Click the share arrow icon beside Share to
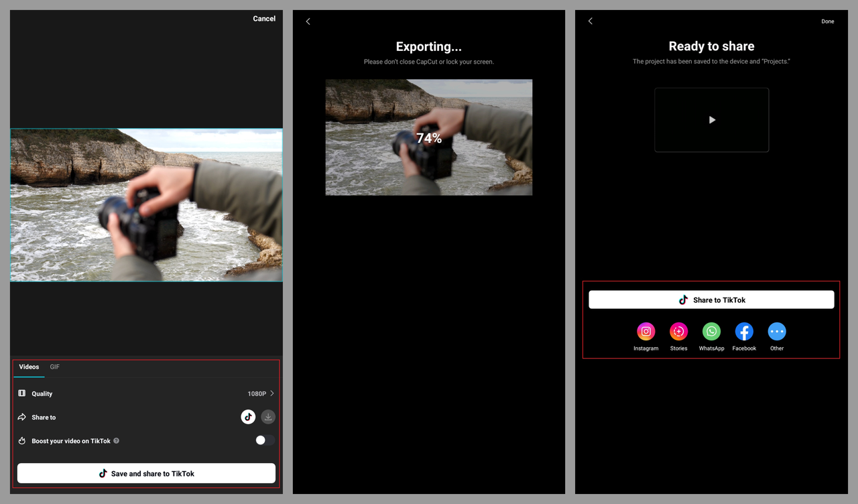Screen dimensions: 858x504 coord(21,416)
